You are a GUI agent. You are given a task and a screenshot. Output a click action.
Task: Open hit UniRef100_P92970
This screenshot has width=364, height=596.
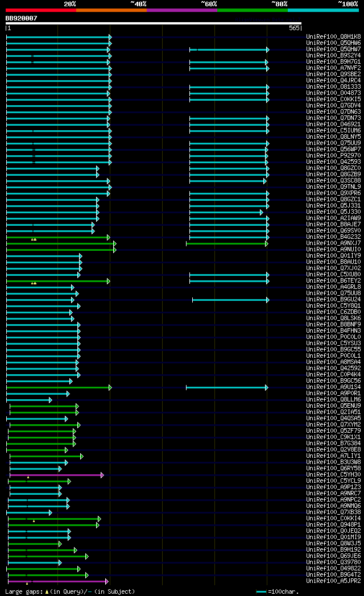334,156
